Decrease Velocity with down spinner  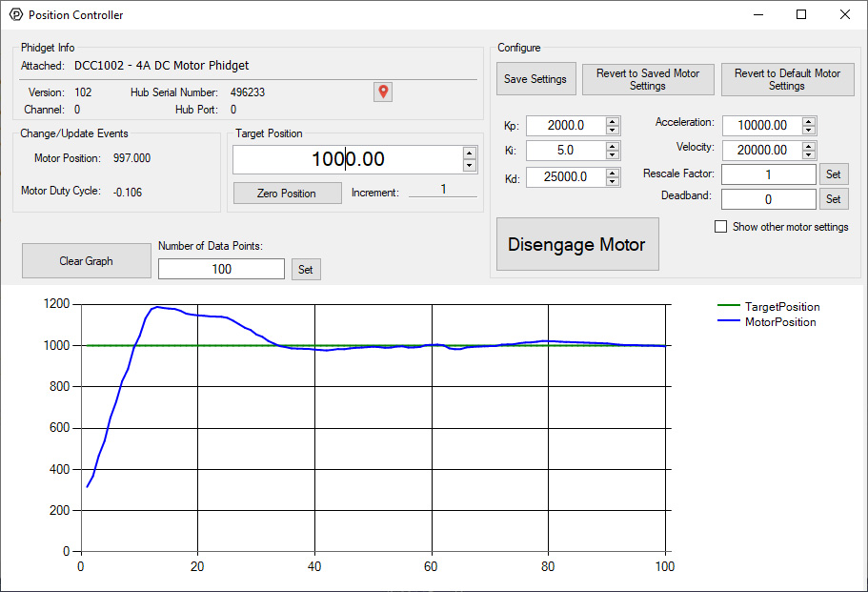(x=808, y=155)
